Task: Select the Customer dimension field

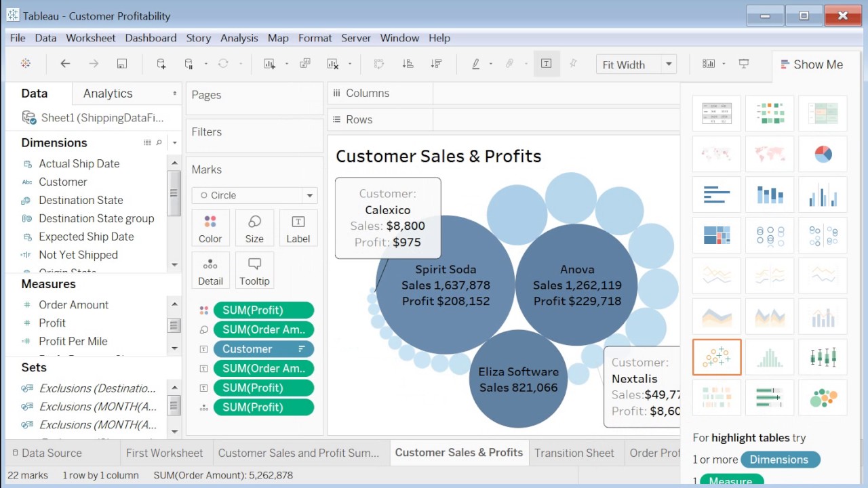Action: coord(63,182)
